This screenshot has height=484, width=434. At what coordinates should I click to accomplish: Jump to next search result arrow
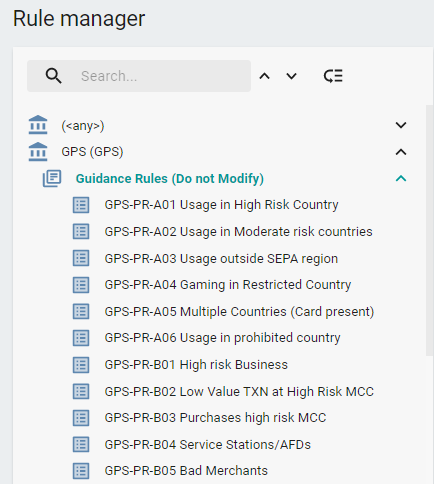click(x=291, y=76)
